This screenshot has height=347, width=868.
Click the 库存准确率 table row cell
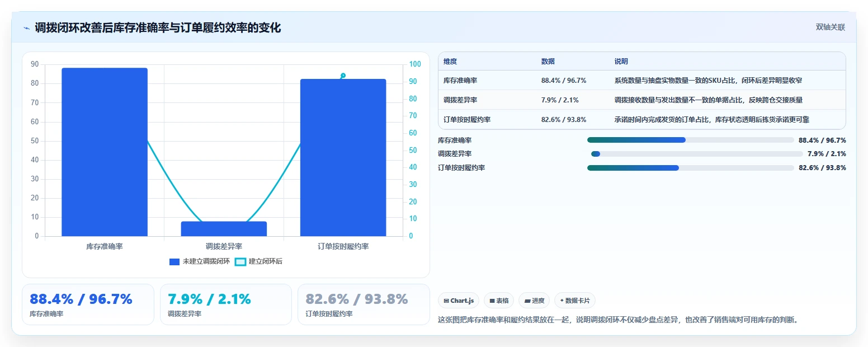(460, 81)
